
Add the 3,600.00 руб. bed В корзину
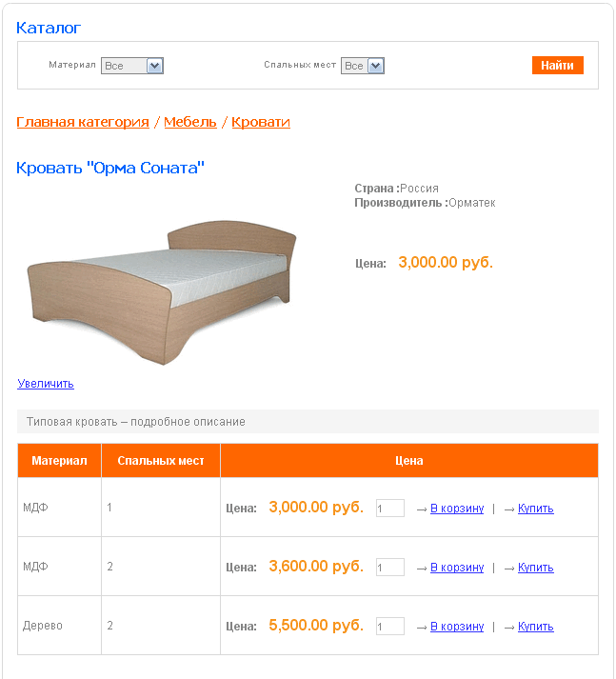click(457, 568)
